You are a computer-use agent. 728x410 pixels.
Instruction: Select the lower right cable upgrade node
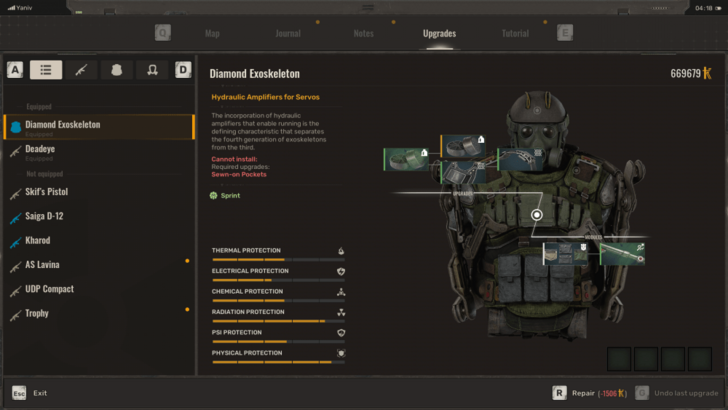click(x=621, y=253)
